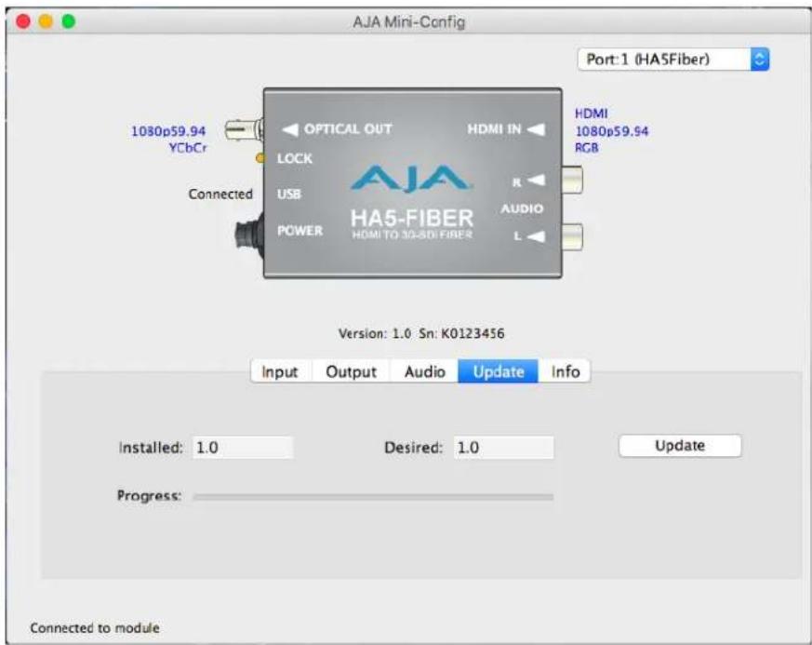Switch to the Output tab
The width and height of the screenshot is (812, 645).
click(x=351, y=371)
